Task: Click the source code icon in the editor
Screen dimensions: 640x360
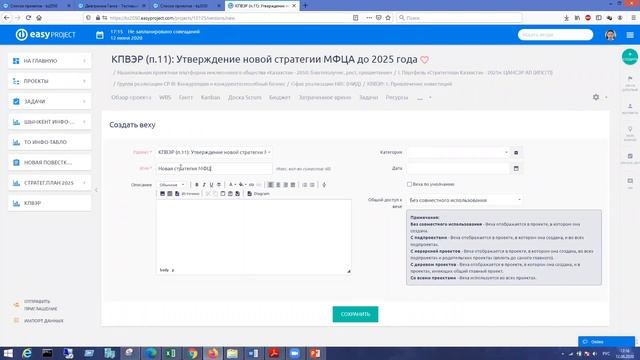Action: pyautogui.click(x=187, y=193)
